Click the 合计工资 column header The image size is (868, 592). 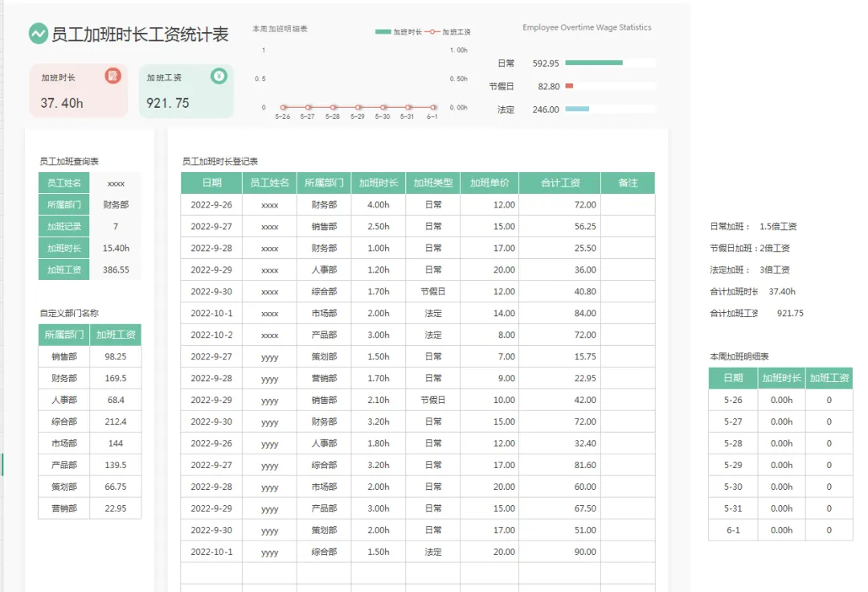coord(559,183)
